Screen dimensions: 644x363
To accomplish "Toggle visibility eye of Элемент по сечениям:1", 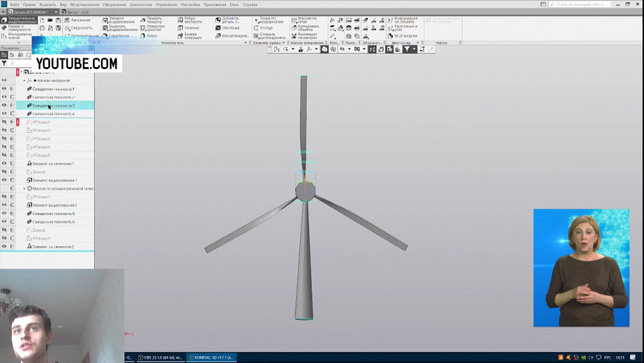I will click(4, 164).
